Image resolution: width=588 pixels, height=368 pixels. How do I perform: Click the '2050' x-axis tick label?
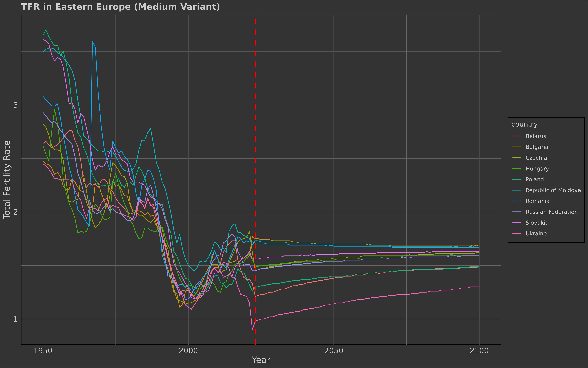(x=334, y=351)
